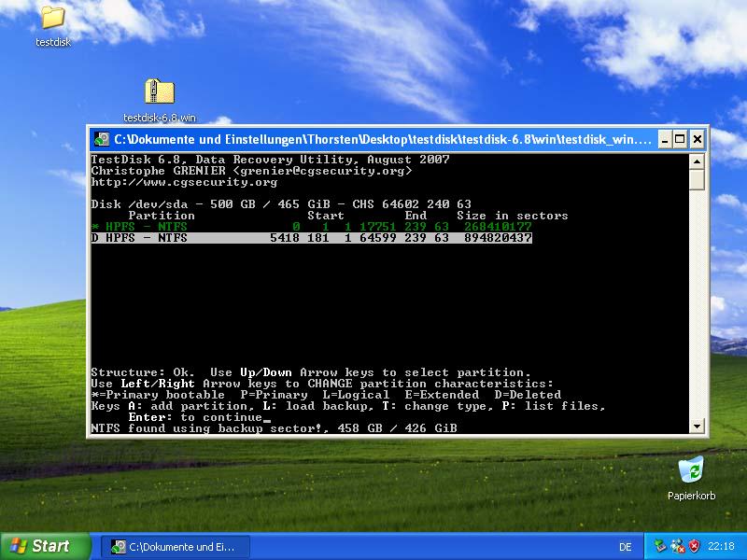Click the 22:18 clock in tray
The width and height of the screenshot is (747, 560).
click(x=721, y=546)
